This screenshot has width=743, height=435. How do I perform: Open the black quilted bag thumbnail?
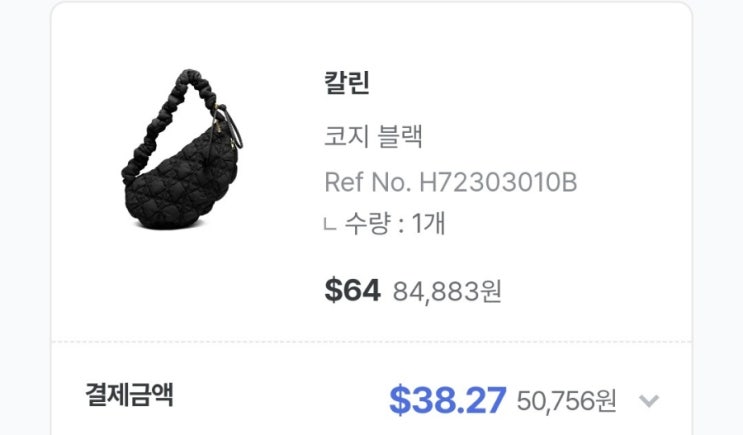point(182,150)
